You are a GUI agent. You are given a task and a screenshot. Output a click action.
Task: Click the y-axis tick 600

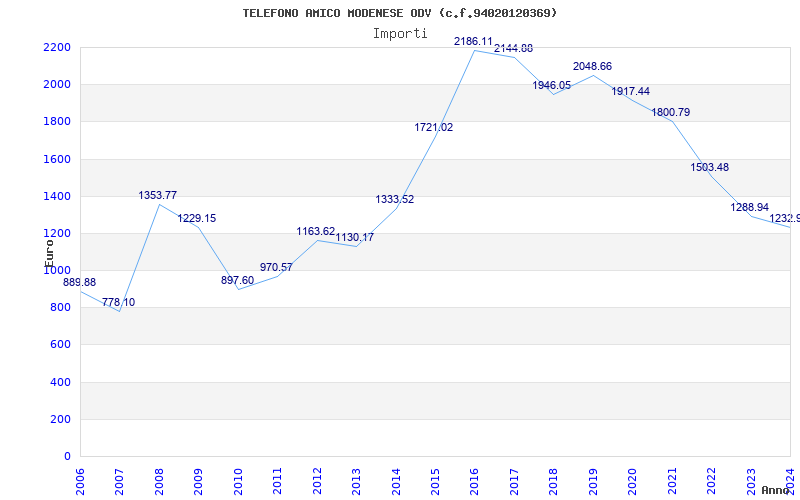click(x=60, y=345)
